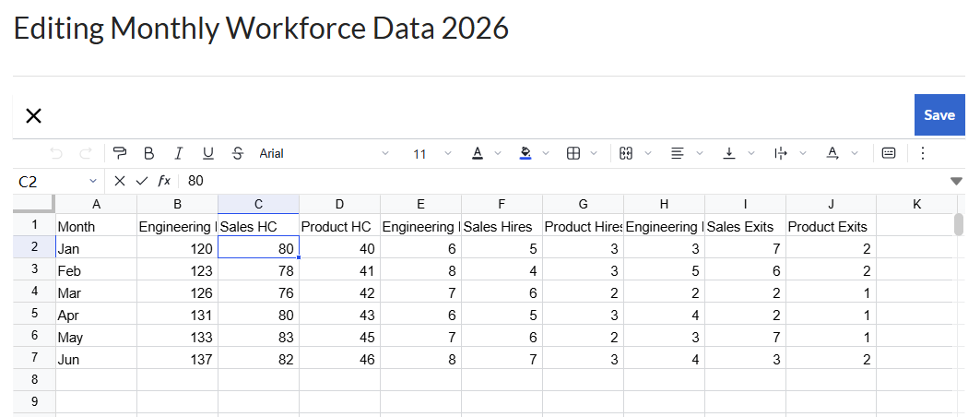Toggle Strikethrough formatting
The image size is (980, 417).
point(238,153)
